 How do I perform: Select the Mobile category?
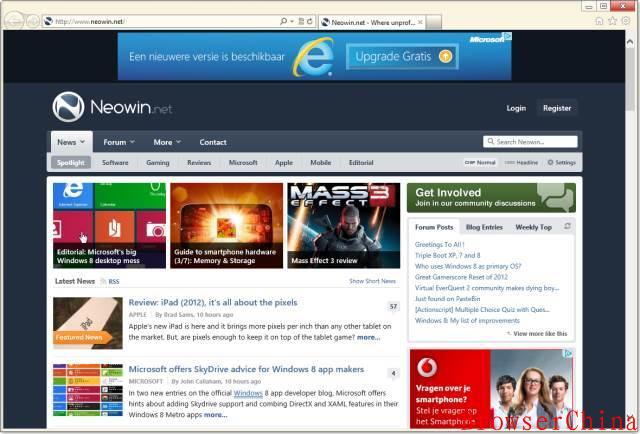point(320,162)
